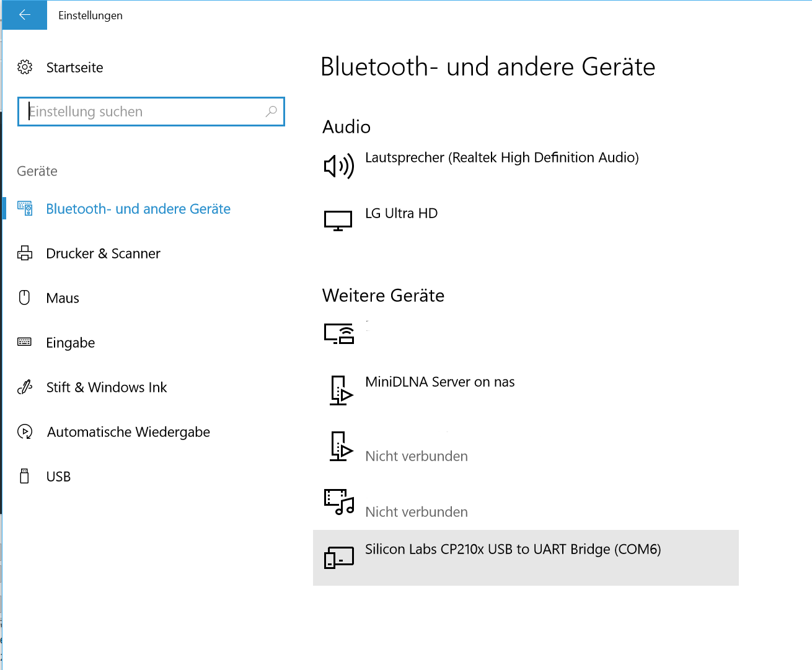The width and height of the screenshot is (812, 670).
Task: Click the LG Ultra HD monitor icon
Action: tap(338, 221)
